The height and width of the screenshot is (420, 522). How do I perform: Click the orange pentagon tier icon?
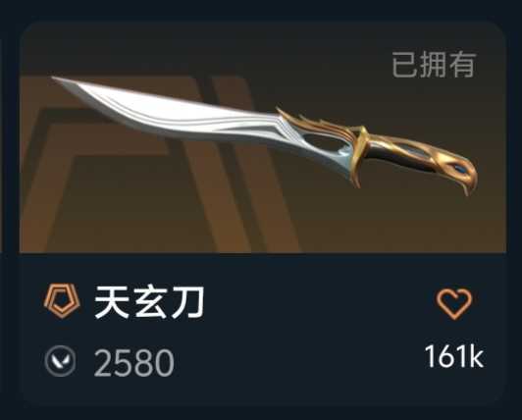click(x=62, y=300)
